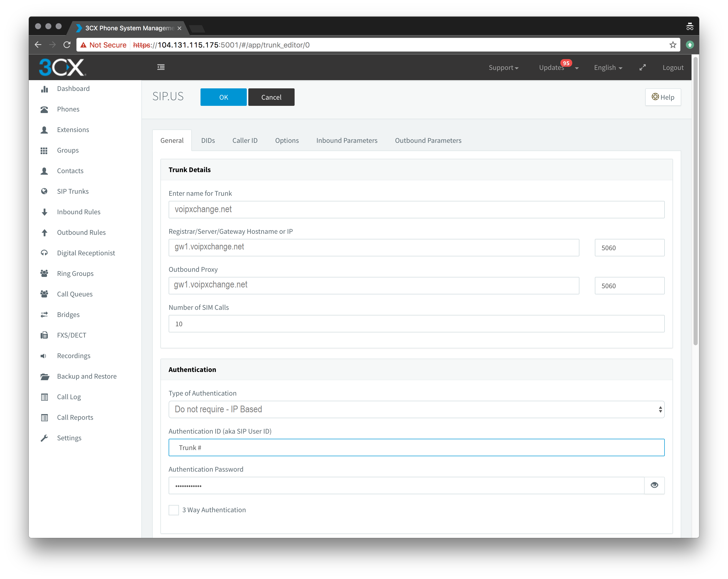Screen dimensions: 728x579
Task: Switch to the Caller ID tab
Action: click(x=245, y=140)
